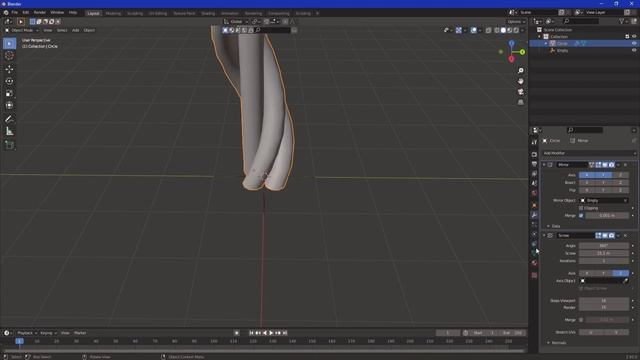The image size is (640, 360).
Task: Open Material properties tab icon
Action: point(534,263)
